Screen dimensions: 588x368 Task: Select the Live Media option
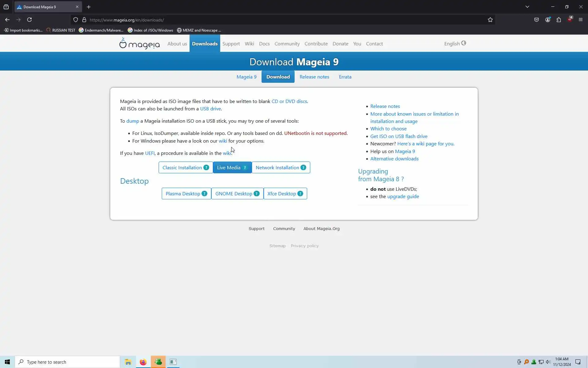(228, 167)
